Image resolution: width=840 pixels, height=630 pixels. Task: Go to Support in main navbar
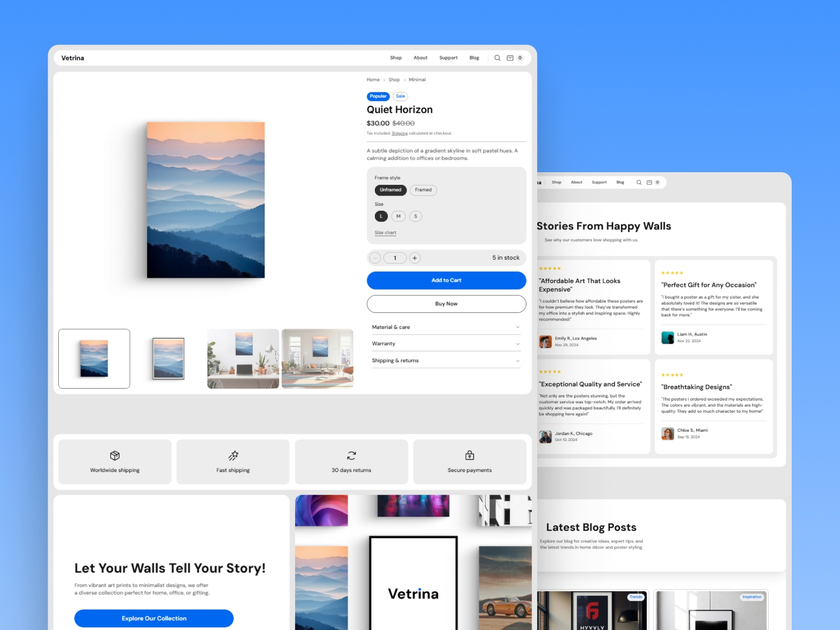pyautogui.click(x=448, y=58)
